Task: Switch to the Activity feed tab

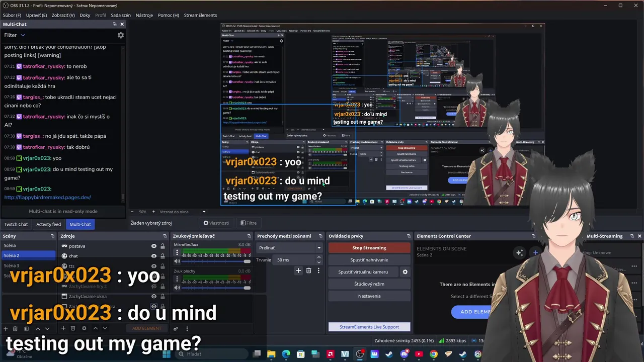Action: click(48, 224)
